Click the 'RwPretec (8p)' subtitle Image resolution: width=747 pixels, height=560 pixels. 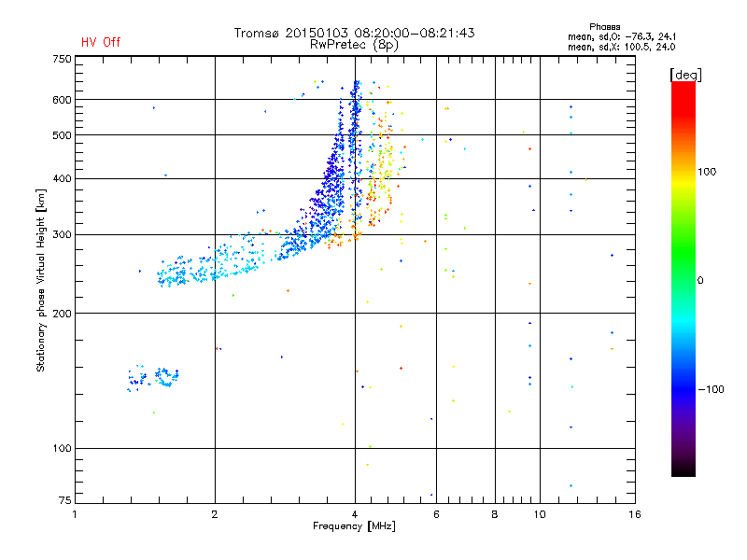[x=354, y=45]
